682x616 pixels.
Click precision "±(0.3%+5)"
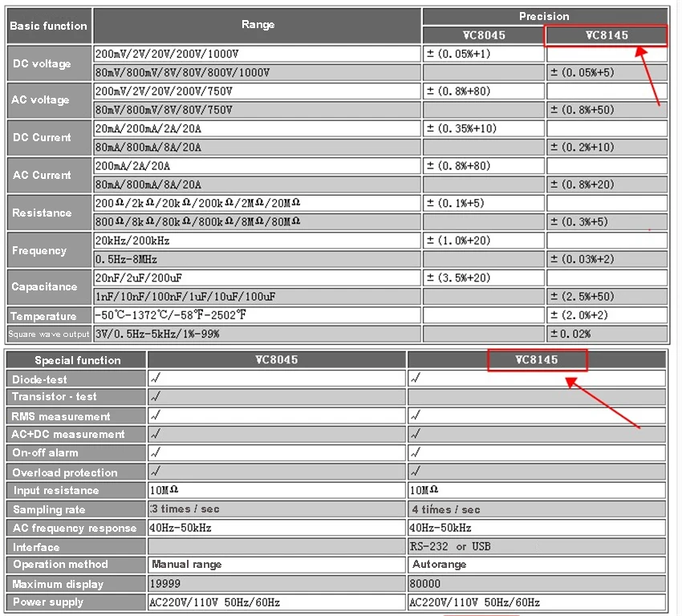click(607, 221)
